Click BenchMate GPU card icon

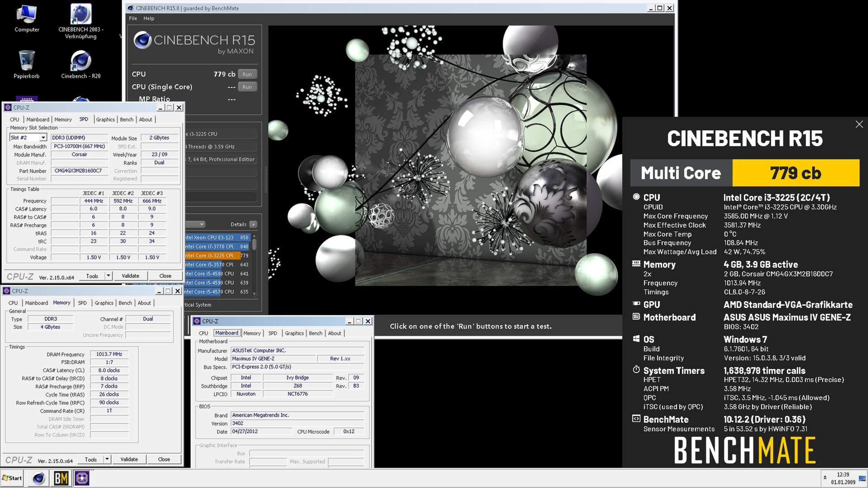pos(636,304)
